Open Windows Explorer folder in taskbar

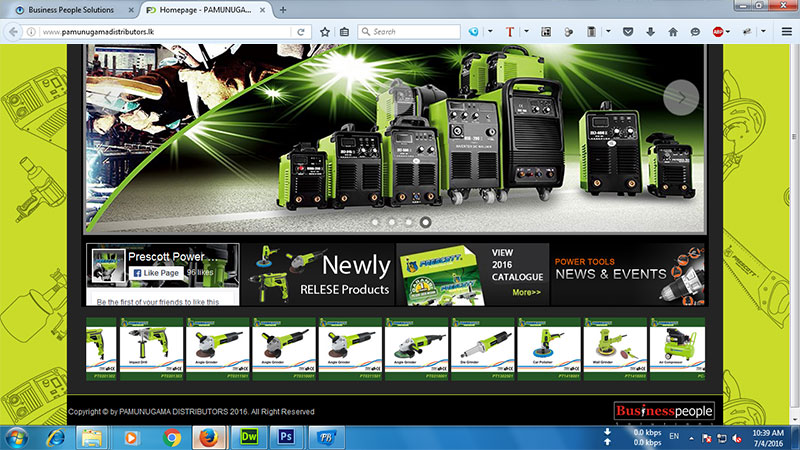(92, 438)
